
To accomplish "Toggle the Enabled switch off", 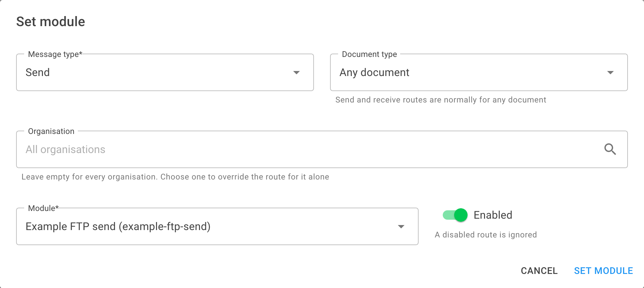I will pos(455,215).
